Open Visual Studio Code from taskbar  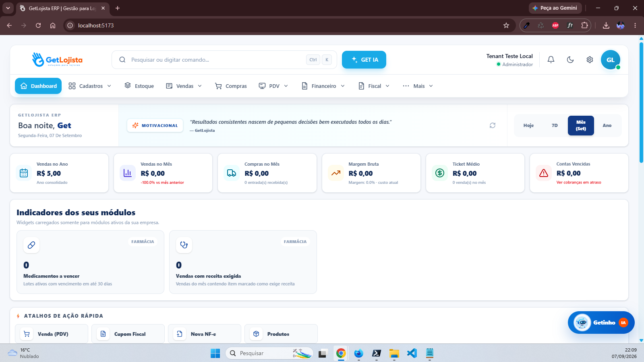[x=412, y=353]
